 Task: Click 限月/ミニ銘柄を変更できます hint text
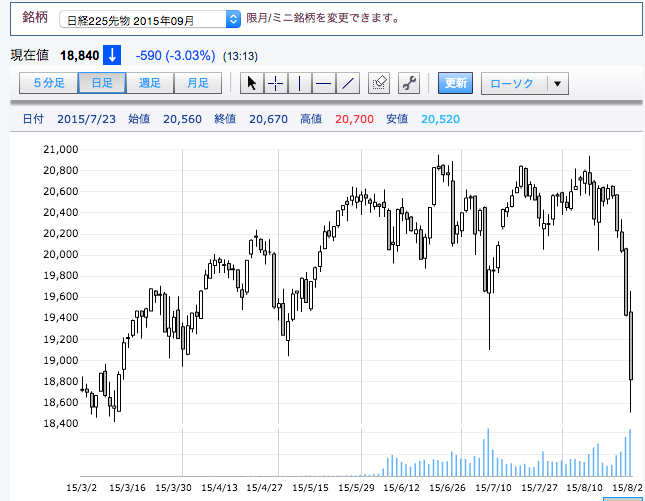[323, 18]
